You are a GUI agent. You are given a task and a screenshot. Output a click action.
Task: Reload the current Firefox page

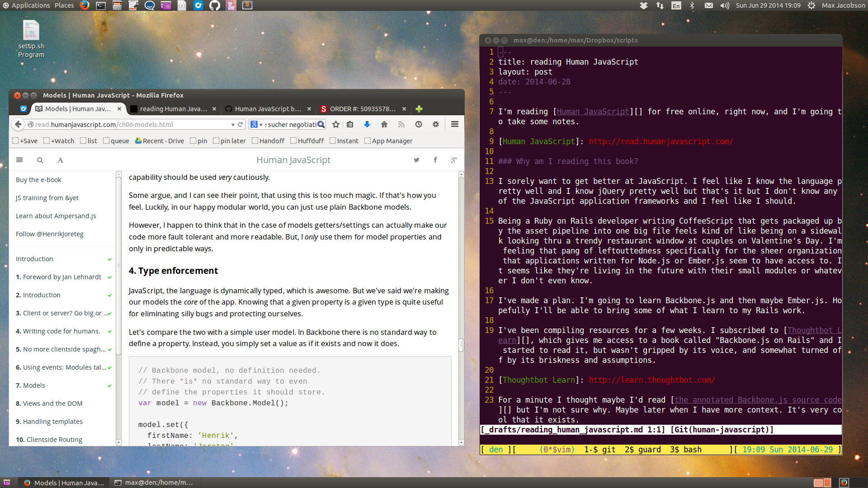tap(241, 124)
